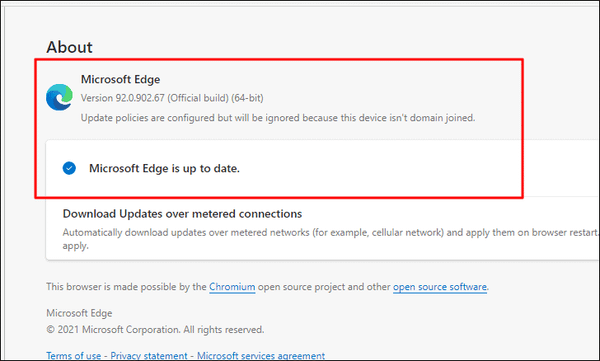Open the Privacy statement link
Viewport: 600px width, 361px height.
pyautogui.click(x=149, y=356)
